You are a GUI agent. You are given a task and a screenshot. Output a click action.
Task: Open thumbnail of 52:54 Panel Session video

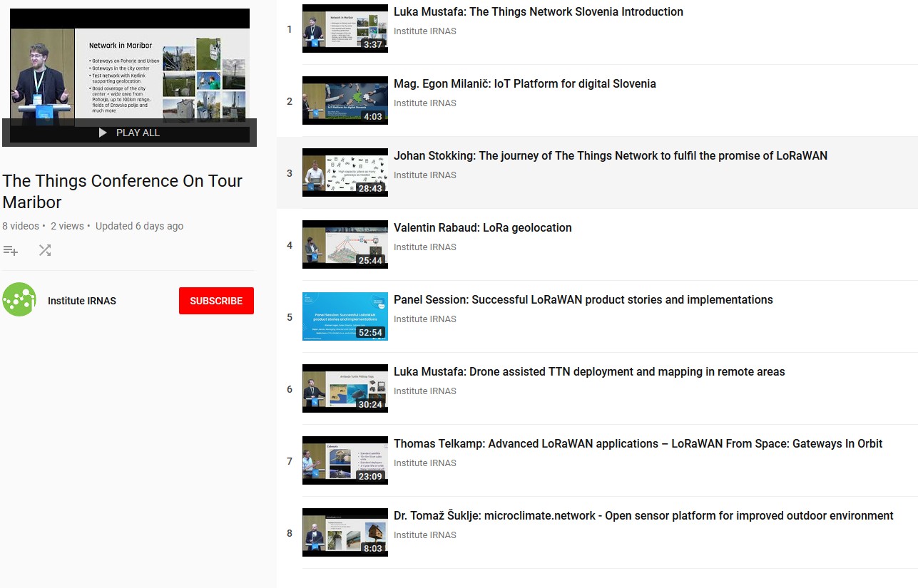345,316
